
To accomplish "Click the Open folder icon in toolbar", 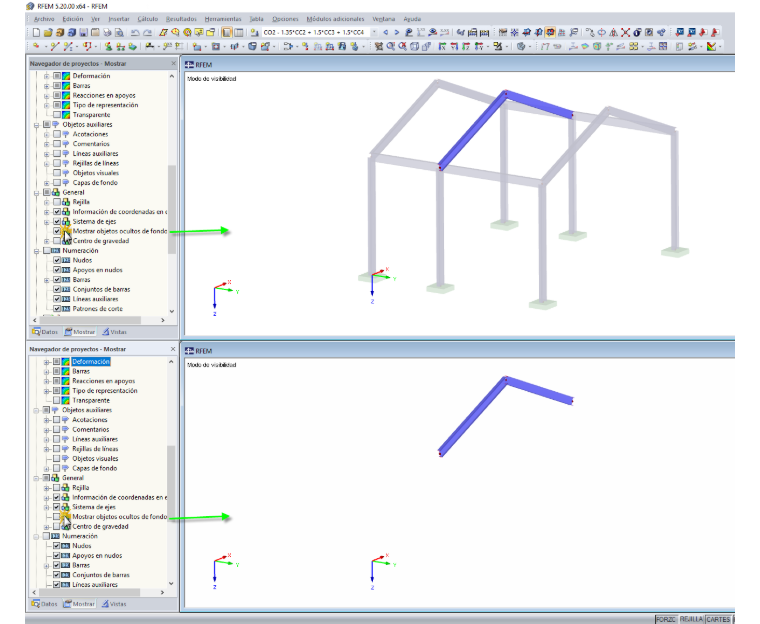I will click(x=48, y=32).
